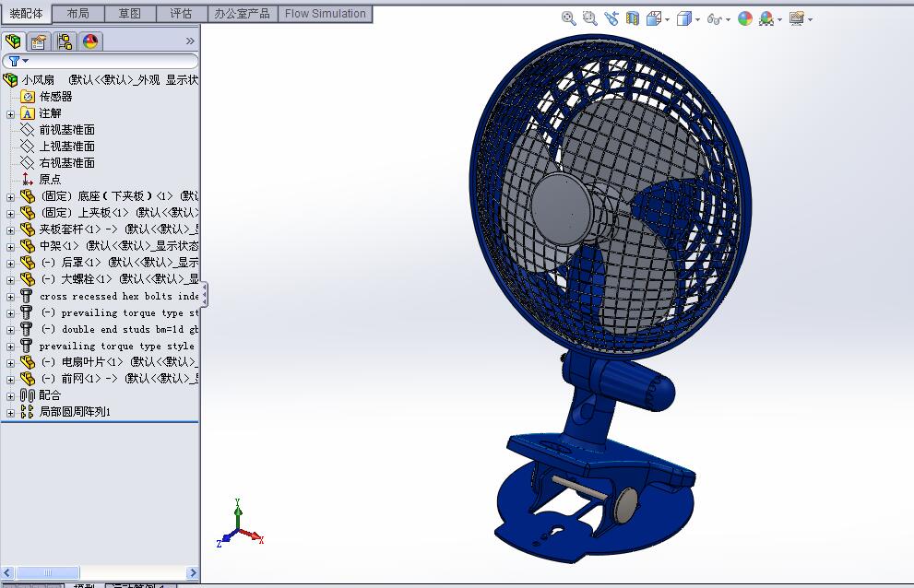Click the Previous View icon
This screenshot has height=588, width=914.
tap(611, 18)
